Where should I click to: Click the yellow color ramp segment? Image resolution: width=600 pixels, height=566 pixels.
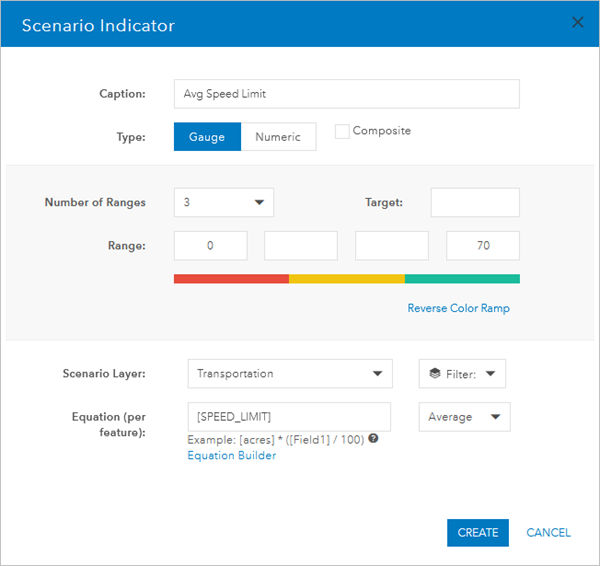[x=346, y=279]
